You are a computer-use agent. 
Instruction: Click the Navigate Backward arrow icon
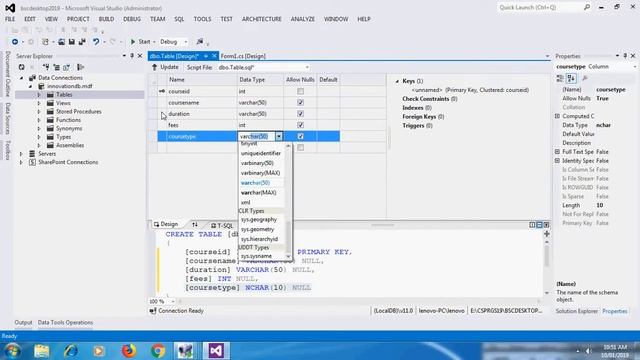pos(15,42)
